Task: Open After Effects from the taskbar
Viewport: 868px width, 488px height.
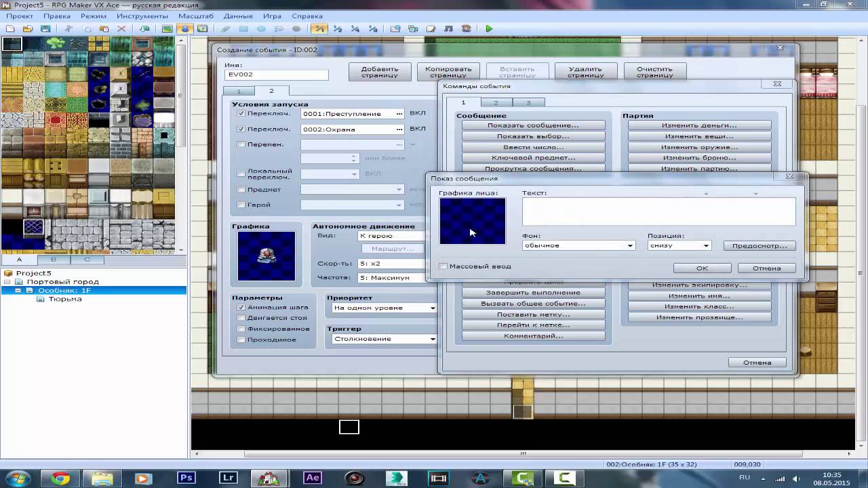Action: tap(313, 478)
